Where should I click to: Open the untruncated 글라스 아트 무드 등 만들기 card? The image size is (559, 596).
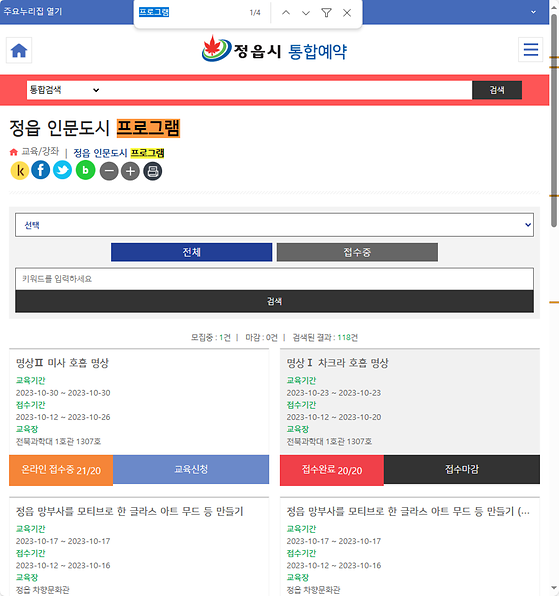point(130,511)
